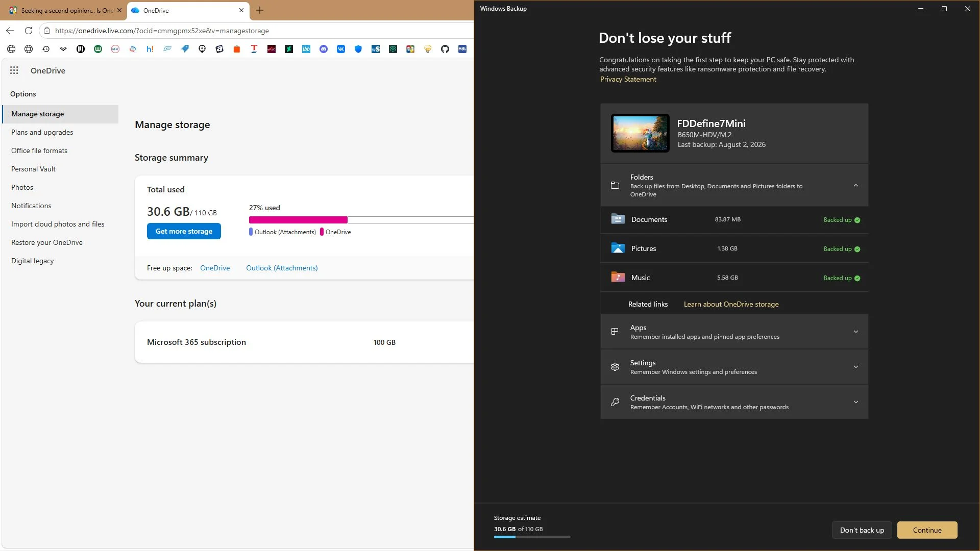Open Personal Vault option
The image size is (980, 551).
pyautogui.click(x=60, y=169)
